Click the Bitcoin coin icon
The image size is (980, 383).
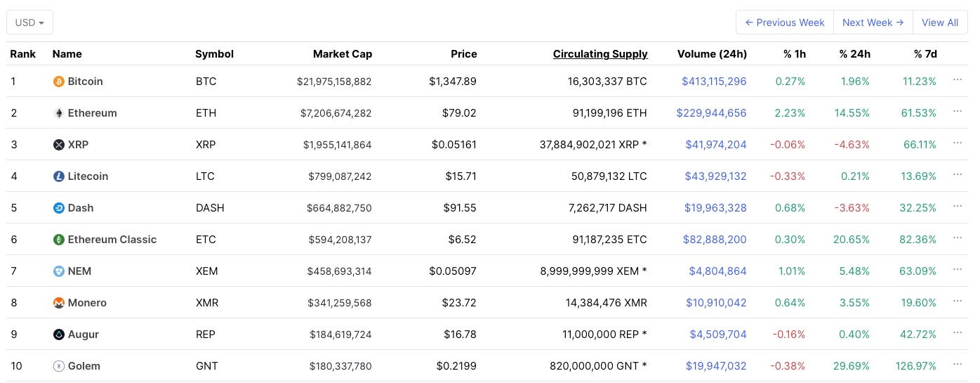(x=59, y=82)
